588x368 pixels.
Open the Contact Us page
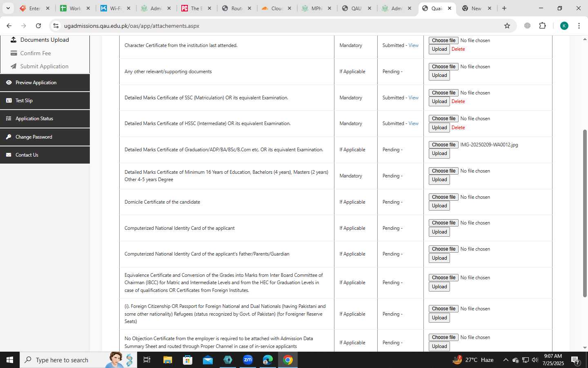(45, 155)
